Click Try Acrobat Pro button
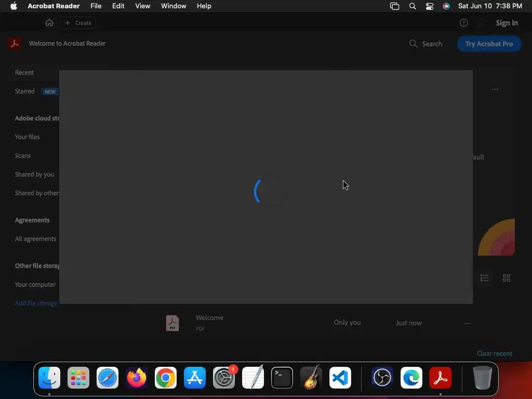 [x=489, y=44]
